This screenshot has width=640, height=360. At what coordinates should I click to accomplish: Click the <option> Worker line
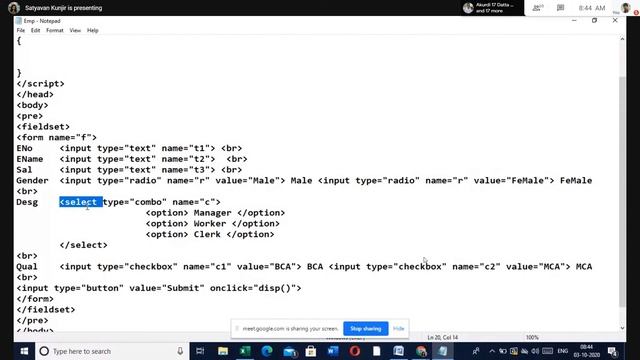pyautogui.click(x=213, y=224)
